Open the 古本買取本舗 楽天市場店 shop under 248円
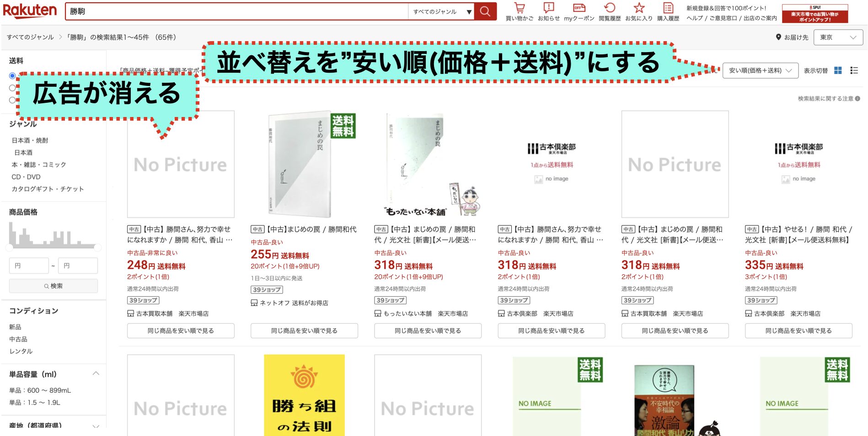Viewport: 868px width, 436px height. pyautogui.click(x=172, y=314)
